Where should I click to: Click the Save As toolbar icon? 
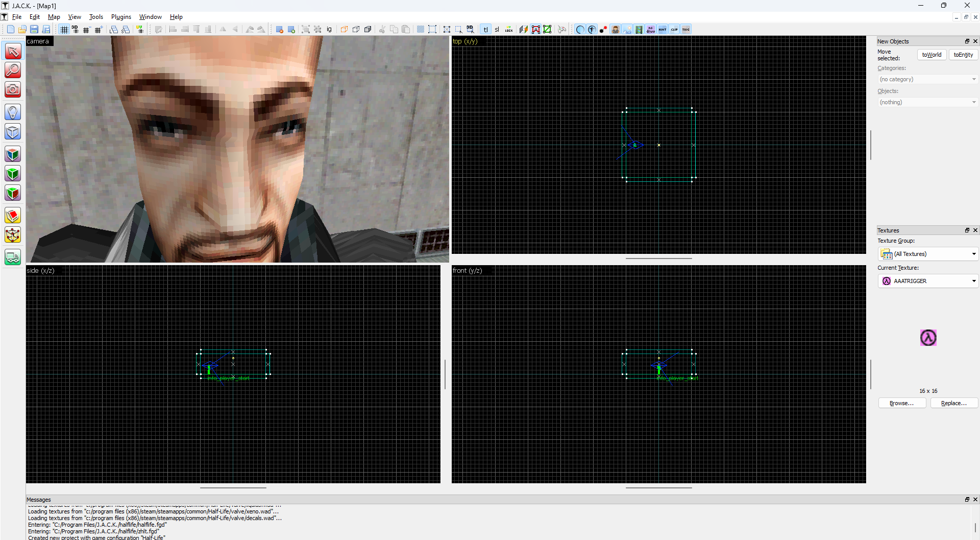point(46,30)
